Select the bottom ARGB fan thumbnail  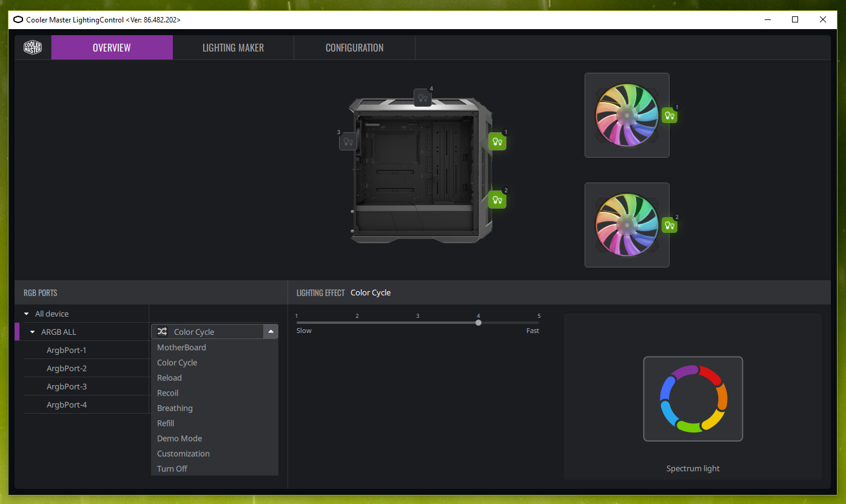pyautogui.click(x=627, y=225)
